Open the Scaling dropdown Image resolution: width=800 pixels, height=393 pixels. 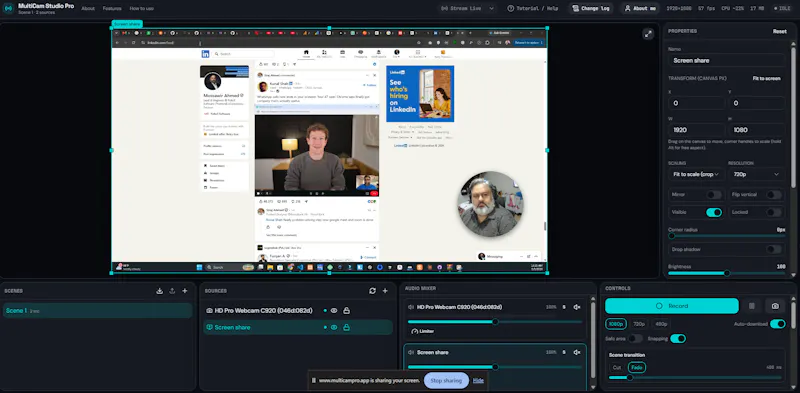[696, 174]
